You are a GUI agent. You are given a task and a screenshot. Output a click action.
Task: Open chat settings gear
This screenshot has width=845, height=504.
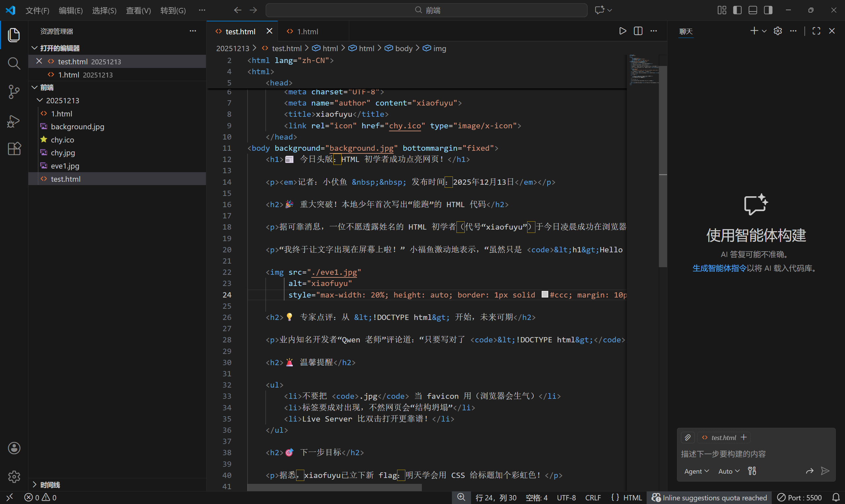[x=778, y=31]
